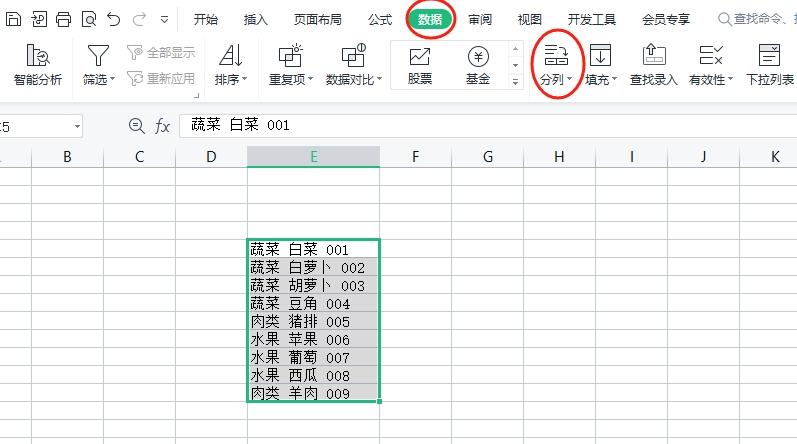Select column C header

(139, 157)
